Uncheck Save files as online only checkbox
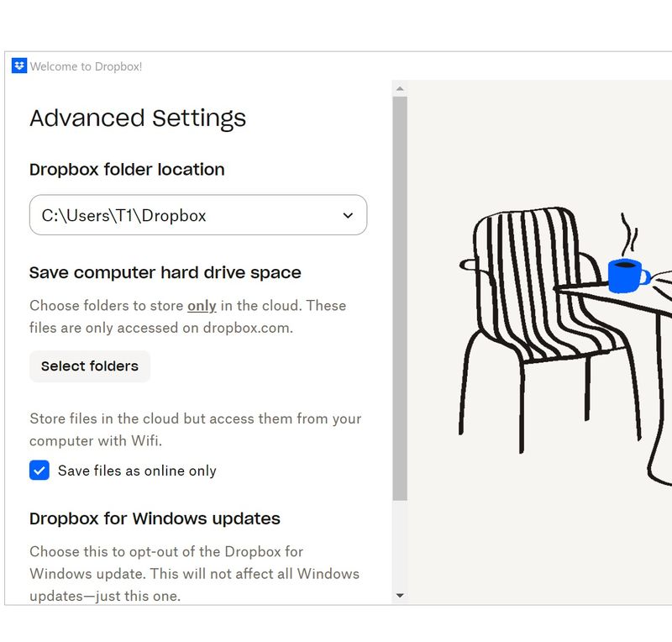Image resolution: width=672 pixels, height=642 pixels. (39, 471)
